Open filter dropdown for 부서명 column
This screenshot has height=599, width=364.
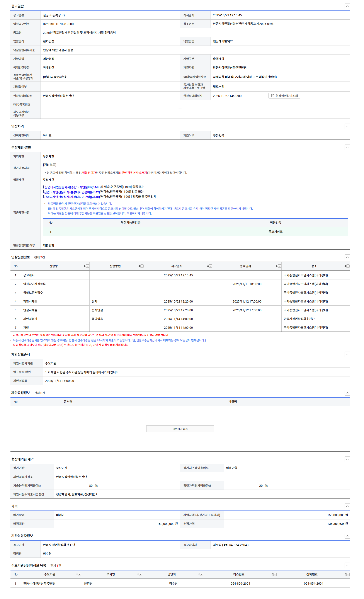pyautogui.click(x=141, y=574)
